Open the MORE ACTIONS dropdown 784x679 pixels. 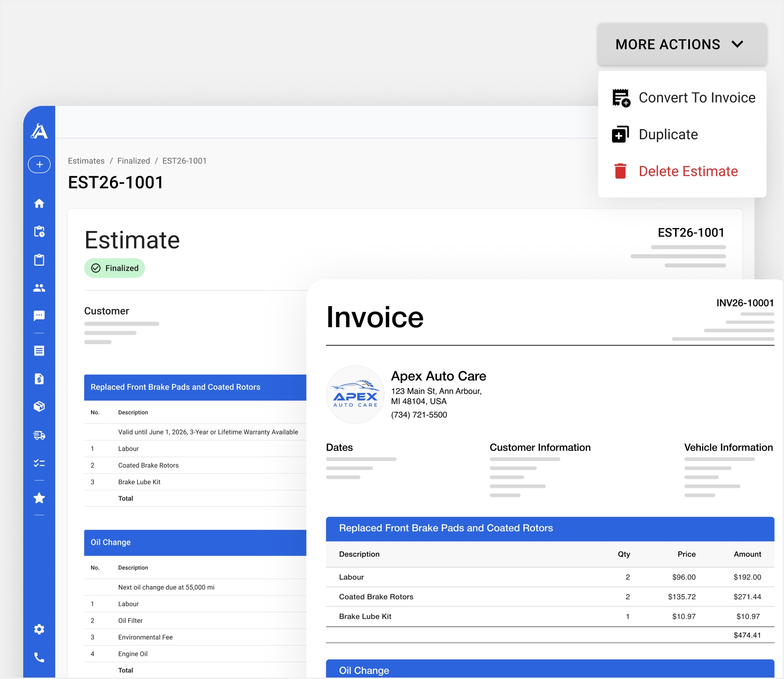[682, 44]
